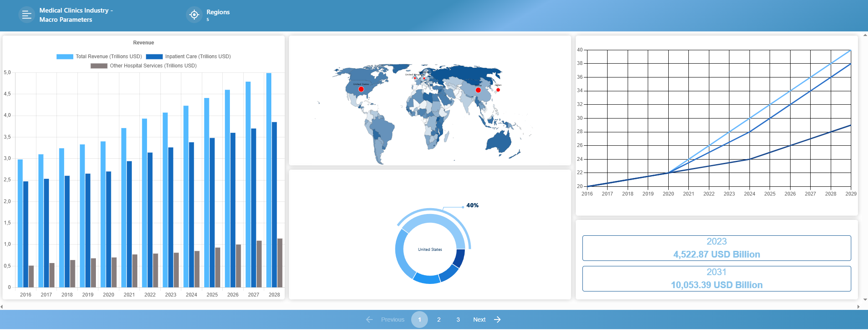This screenshot has width=868, height=330.
Task: Open Medical Clinics Industry Macro Parameters menu
Action: coord(76,15)
